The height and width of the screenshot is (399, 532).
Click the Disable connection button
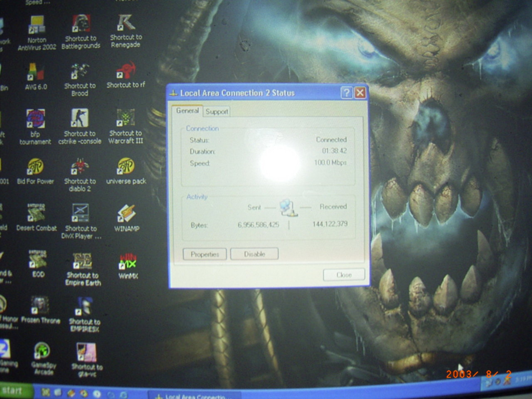click(254, 254)
